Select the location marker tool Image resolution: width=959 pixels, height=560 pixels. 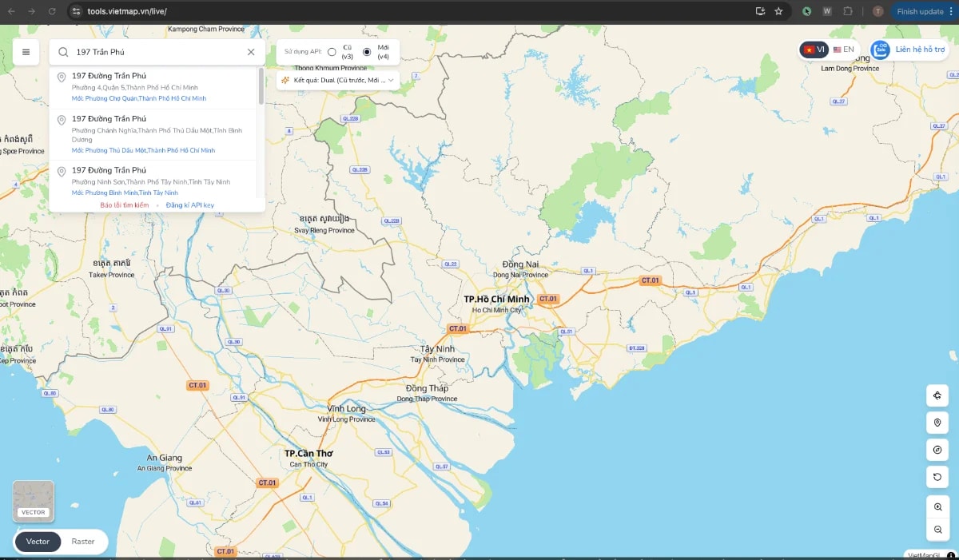tap(937, 423)
